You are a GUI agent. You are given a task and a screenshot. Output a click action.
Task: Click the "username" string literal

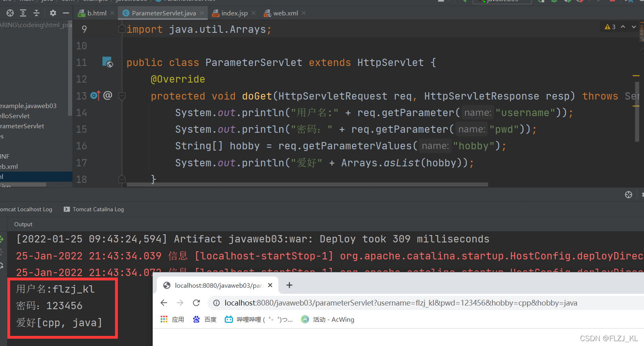pyautogui.click(x=525, y=113)
